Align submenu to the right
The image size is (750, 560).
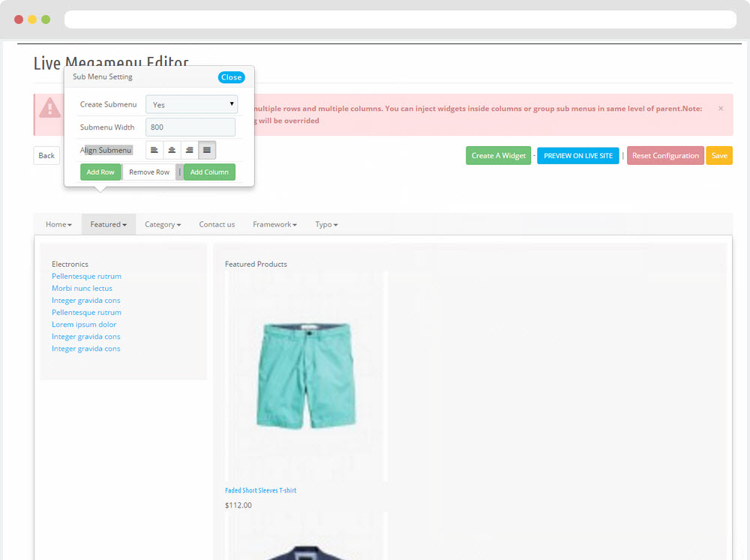coord(190,150)
